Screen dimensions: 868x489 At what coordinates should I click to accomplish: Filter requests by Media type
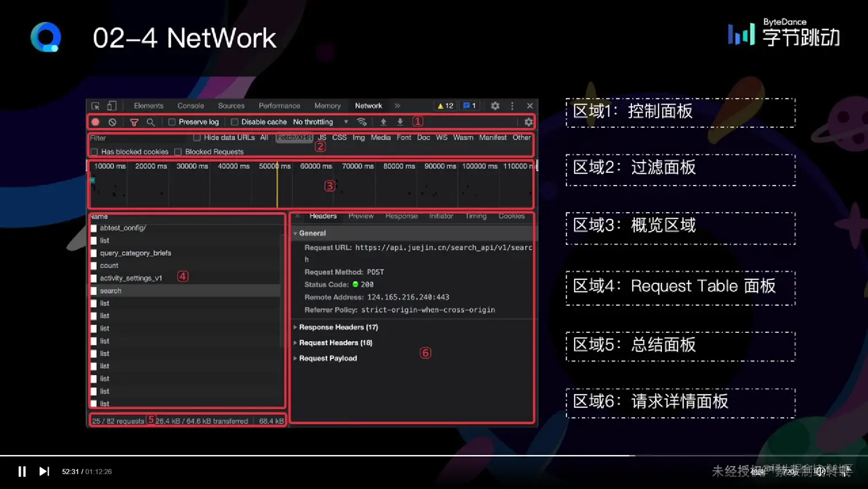pos(381,138)
